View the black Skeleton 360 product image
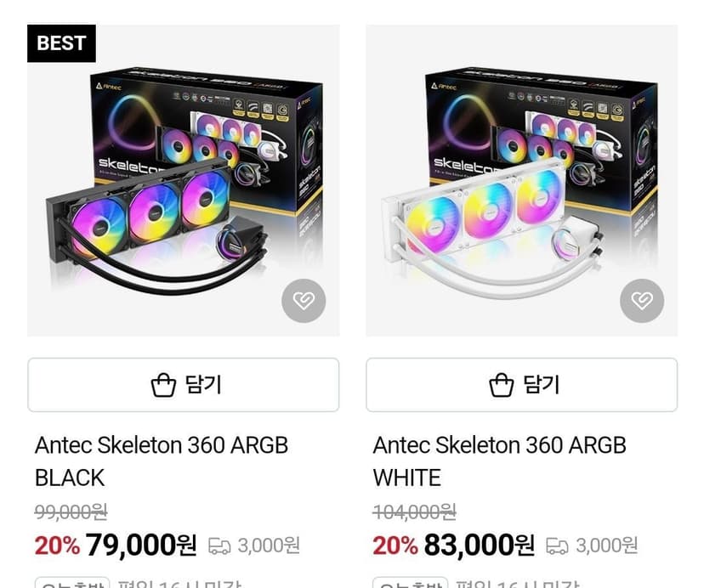Viewport: 704px width, 588px height. point(183,180)
